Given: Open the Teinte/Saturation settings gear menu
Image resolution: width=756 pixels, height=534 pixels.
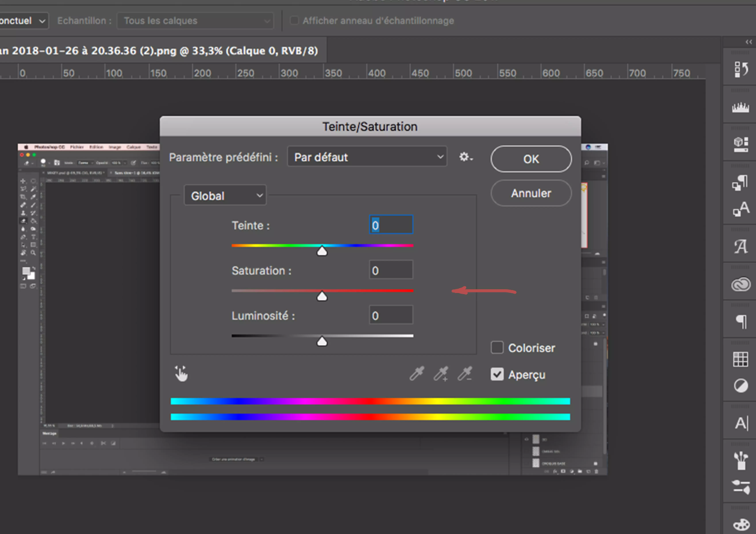Looking at the screenshot, I should pos(465,157).
